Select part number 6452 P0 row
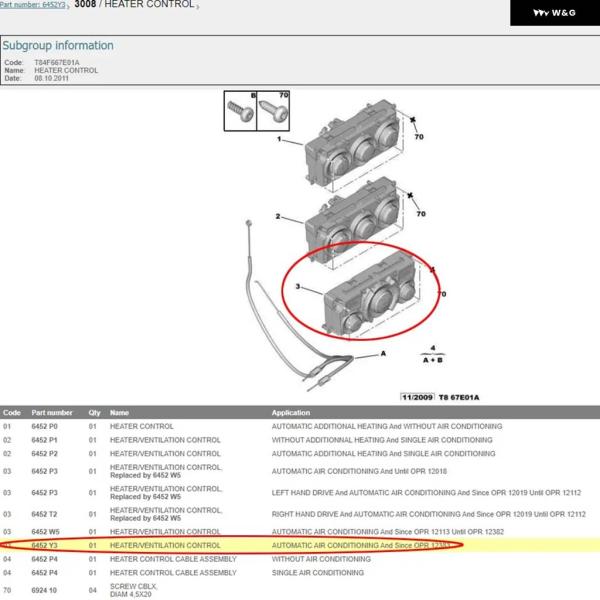The image size is (600, 600). pyautogui.click(x=45, y=427)
